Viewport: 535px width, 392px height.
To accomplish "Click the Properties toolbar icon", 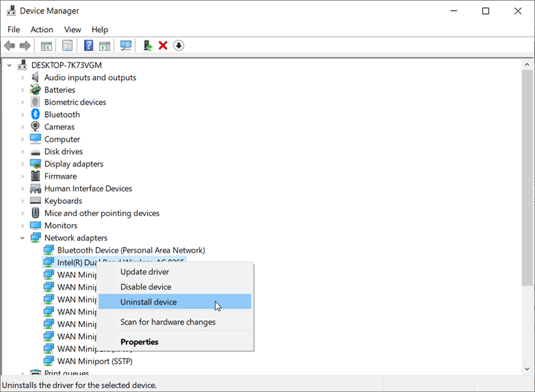I will pos(67,45).
